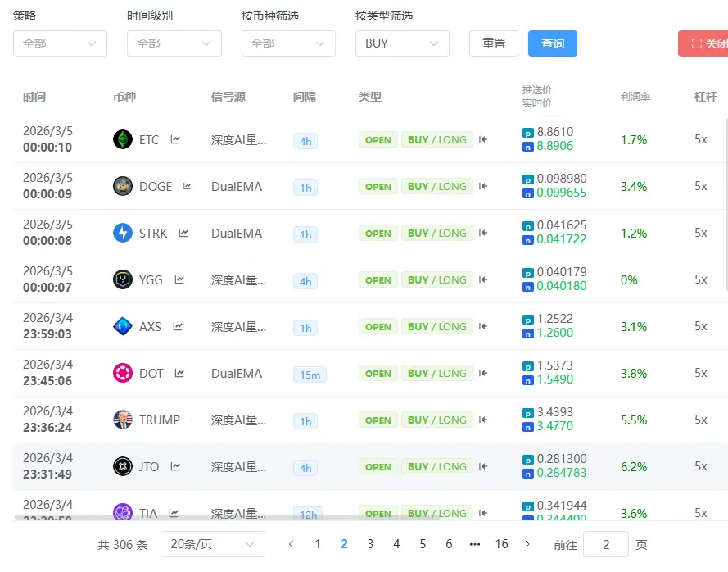This screenshot has width=728, height=572.
Task: Click the 6.2% profit rate in JTO row
Action: tap(634, 467)
